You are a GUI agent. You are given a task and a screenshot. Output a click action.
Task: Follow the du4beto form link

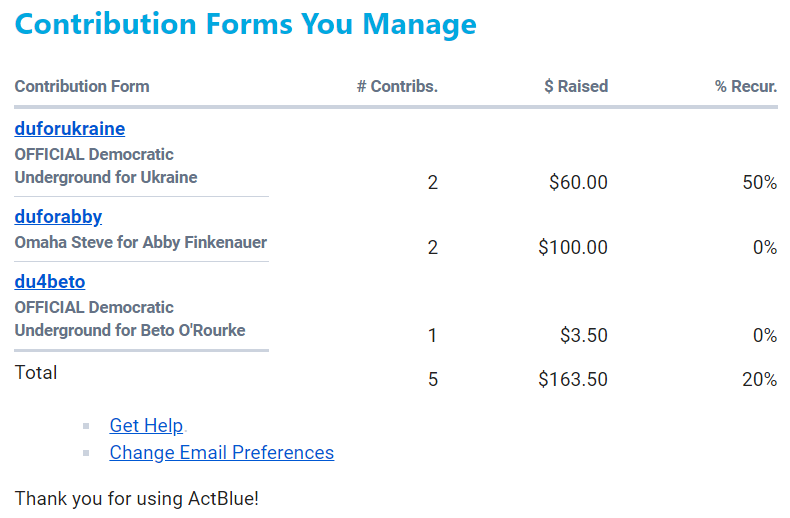click(50, 282)
